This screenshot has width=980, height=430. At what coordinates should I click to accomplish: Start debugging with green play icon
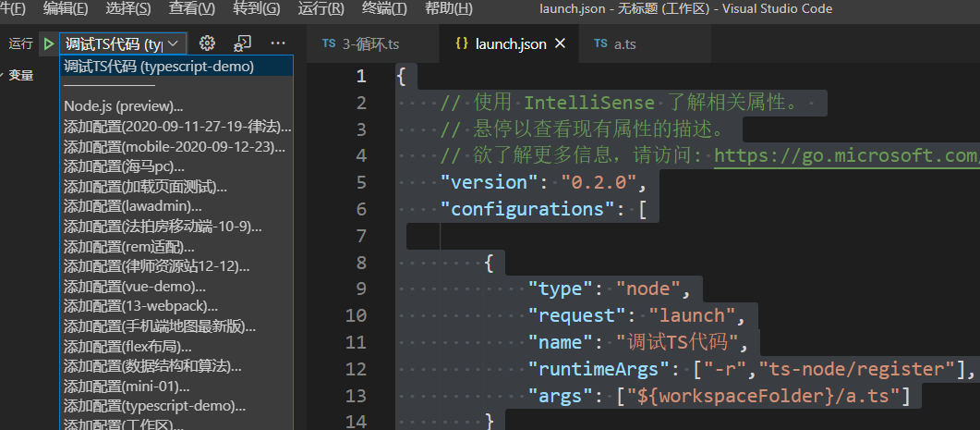pos(49,43)
